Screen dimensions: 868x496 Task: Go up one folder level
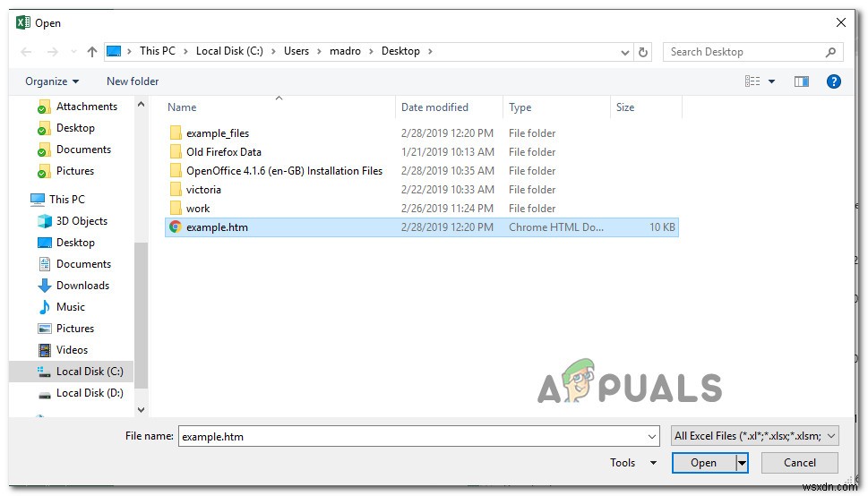pos(92,52)
